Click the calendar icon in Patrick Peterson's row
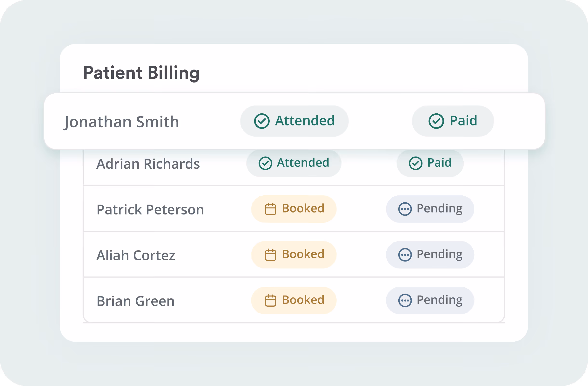Viewport: 588px width, 386px height. [x=271, y=209]
